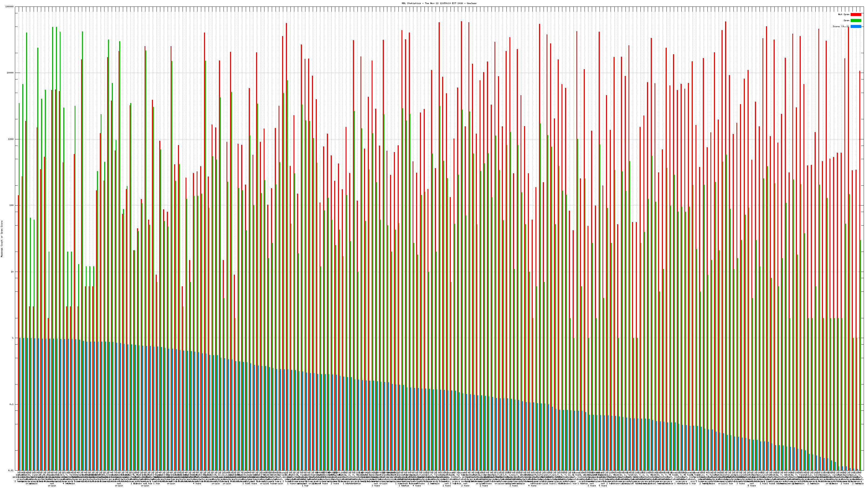Click the 'Not Spam' legend label
Image resolution: width=868 pixels, height=488 pixels.
[x=844, y=14]
